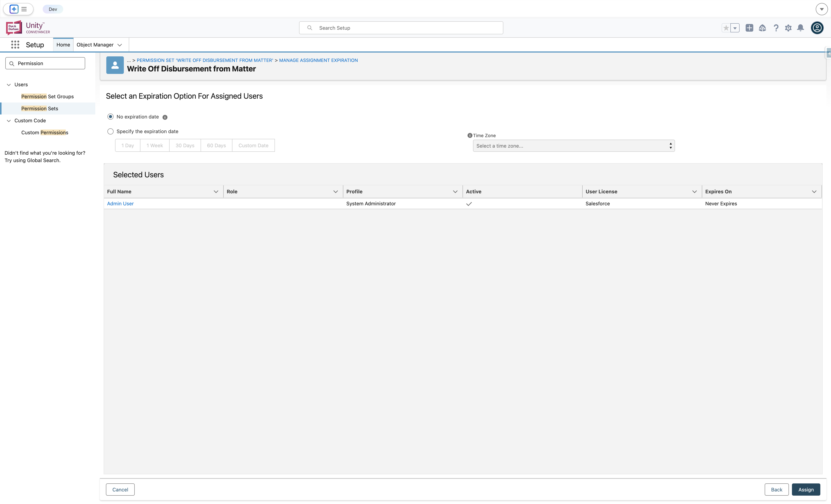Image resolution: width=831 pixels, height=504 pixels.
Task: Open Full Name column menu chevron
Action: click(x=216, y=191)
